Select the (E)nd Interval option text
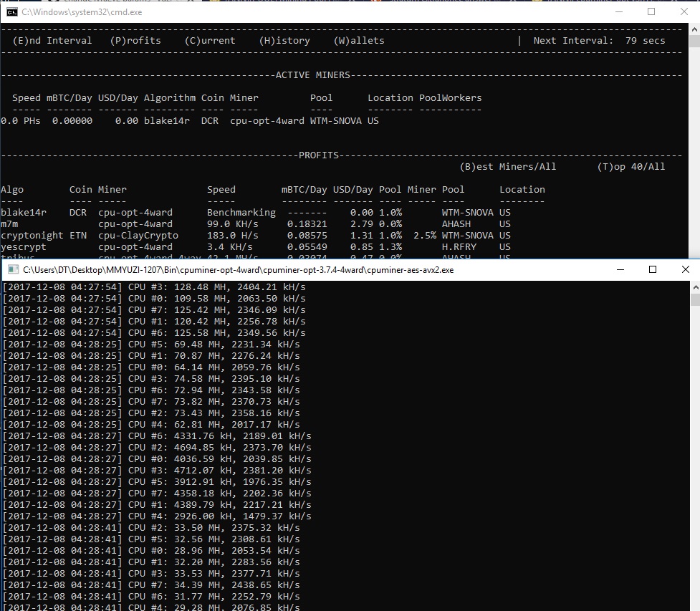This screenshot has height=611, width=700. pos(52,41)
